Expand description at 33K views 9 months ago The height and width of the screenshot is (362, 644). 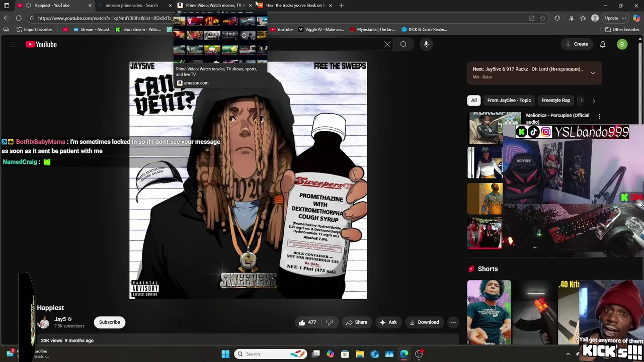67,340
